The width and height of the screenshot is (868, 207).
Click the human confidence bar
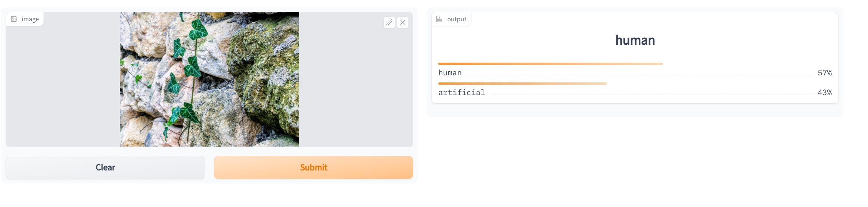[x=551, y=64]
